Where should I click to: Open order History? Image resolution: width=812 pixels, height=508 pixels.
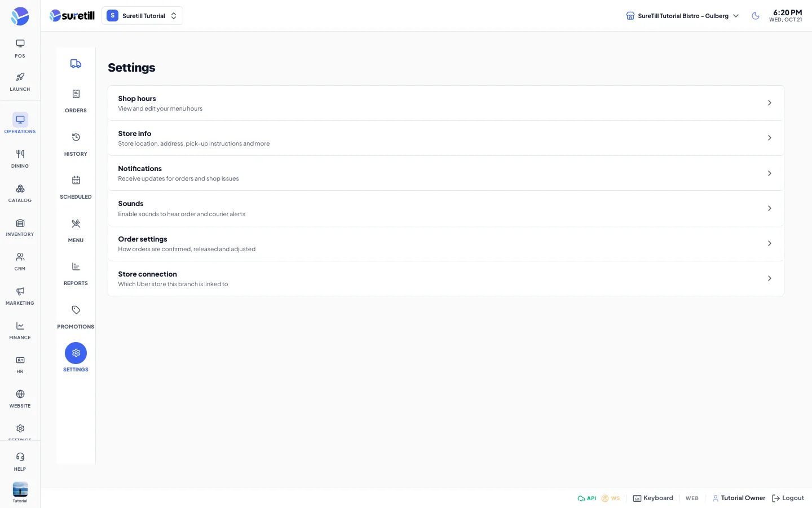76,144
